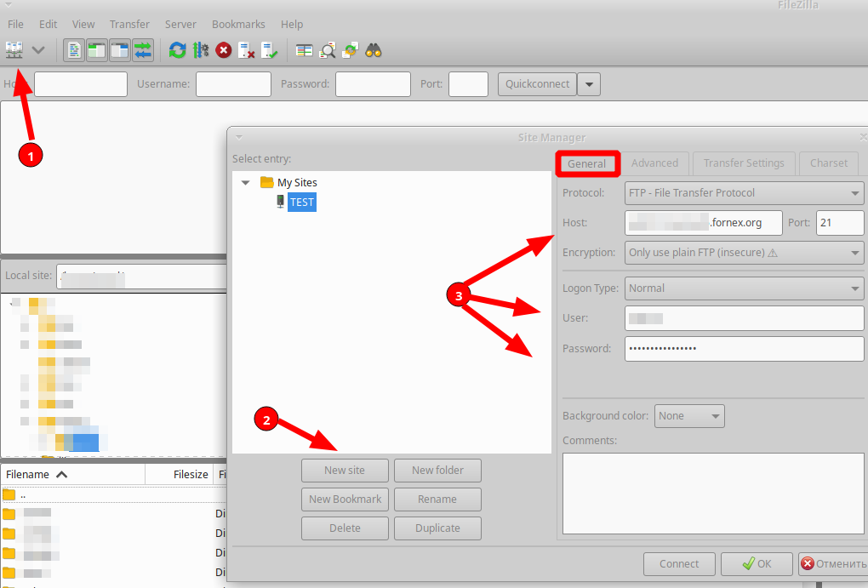This screenshot has width=868, height=588.
Task: Disconnect from the current server
Action: [246, 50]
